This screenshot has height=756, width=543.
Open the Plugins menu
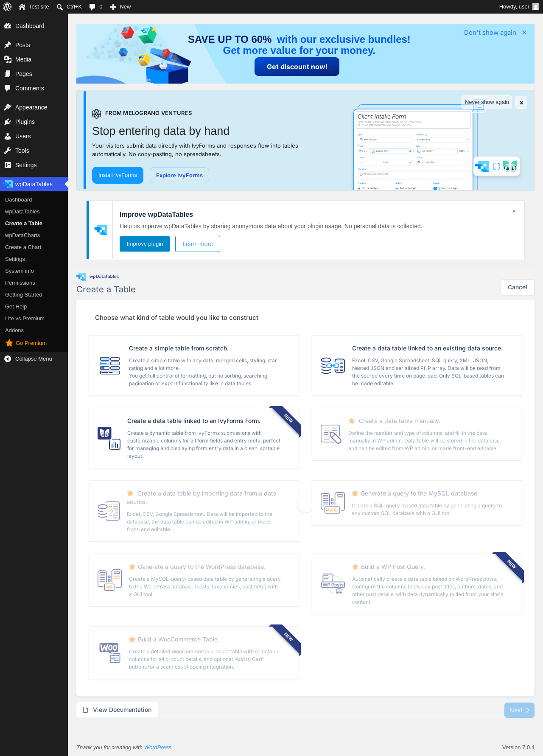pos(34,122)
